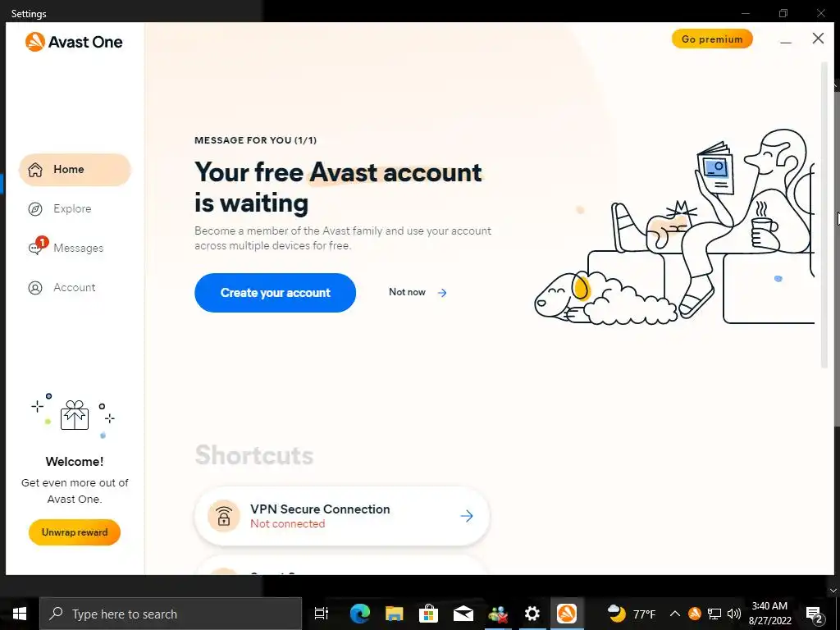Click the VPN lock wifi icon
The height and width of the screenshot is (630, 840).
click(x=224, y=516)
